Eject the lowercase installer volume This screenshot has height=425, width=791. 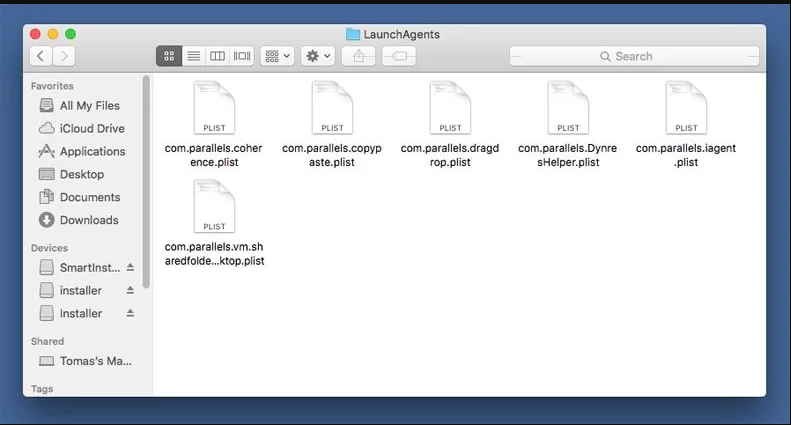pos(130,290)
